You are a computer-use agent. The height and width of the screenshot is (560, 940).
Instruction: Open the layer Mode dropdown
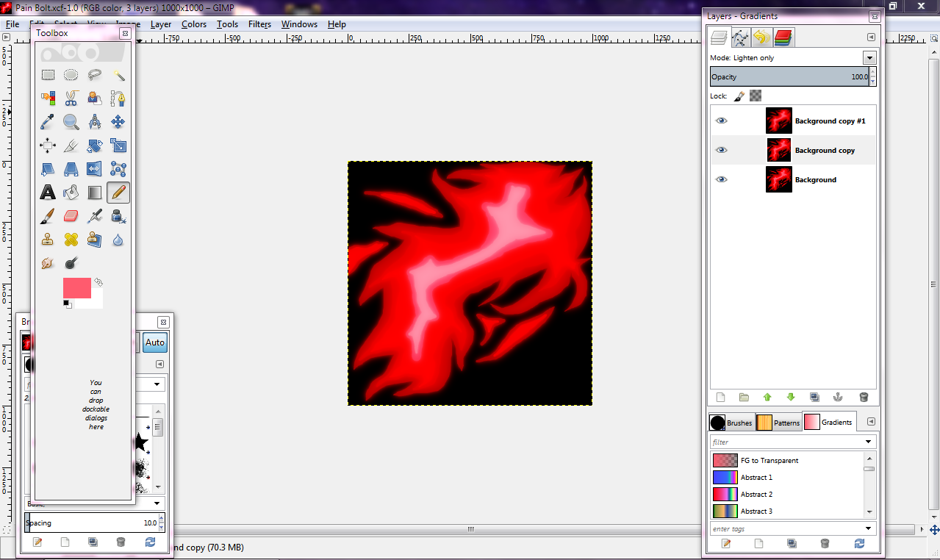pos(869,57)
